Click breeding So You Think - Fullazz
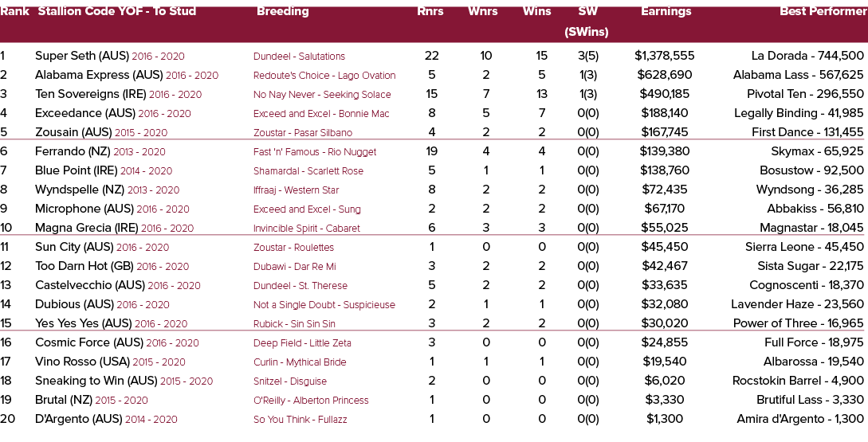The image size is (868, 442). click(x=300, y=420)
